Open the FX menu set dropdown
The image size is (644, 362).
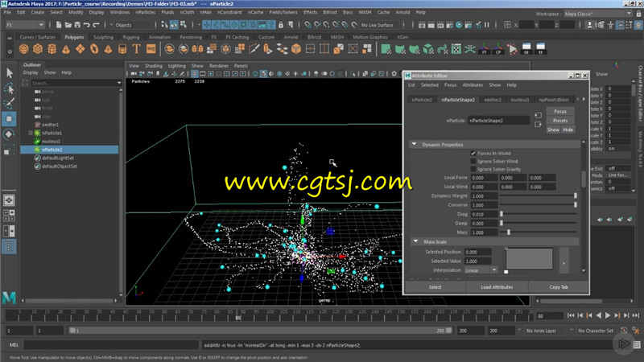point(25,25)
